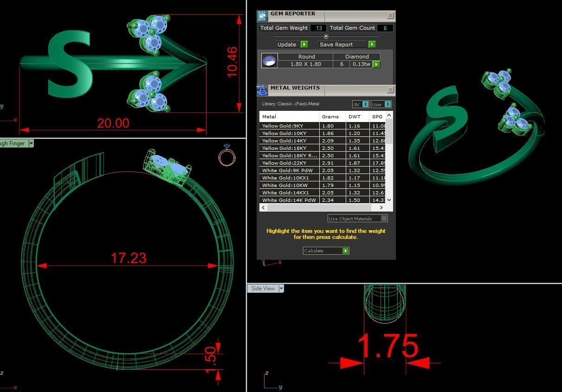Click the round gem thumbnail in Gem Reporter

270,60
